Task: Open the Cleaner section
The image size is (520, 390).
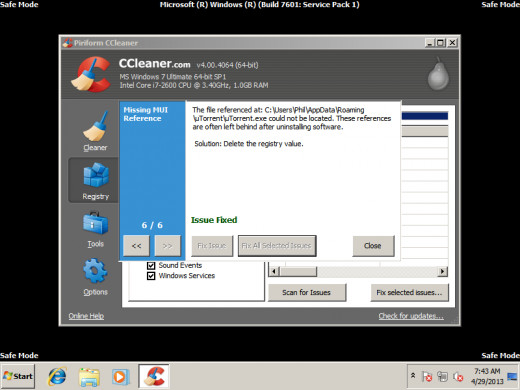Action: point(95,132)
